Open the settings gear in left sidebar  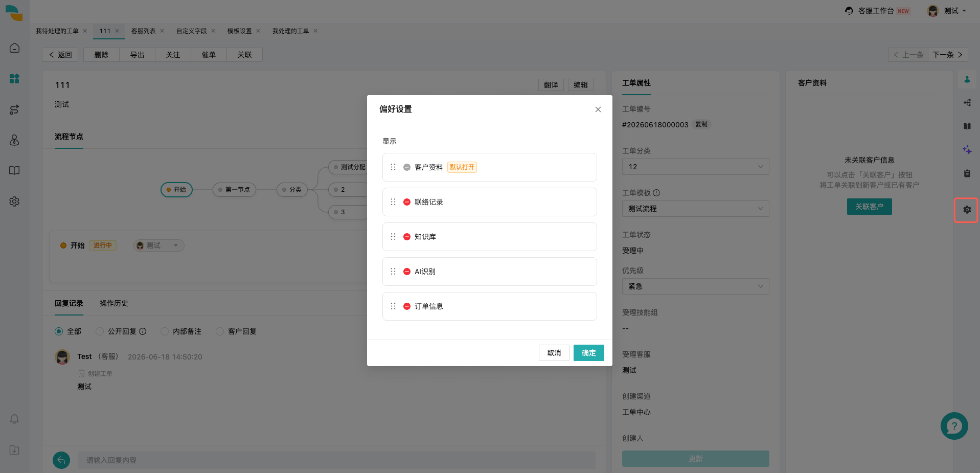pos(14,201)
